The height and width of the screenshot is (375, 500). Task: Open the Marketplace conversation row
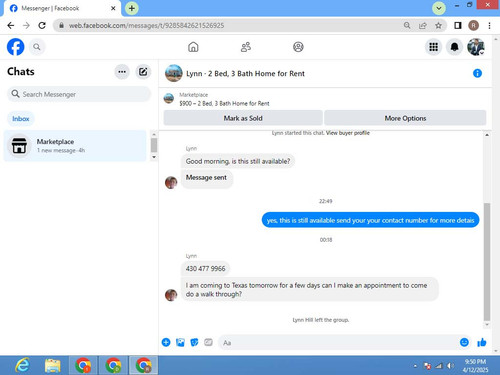75,146
